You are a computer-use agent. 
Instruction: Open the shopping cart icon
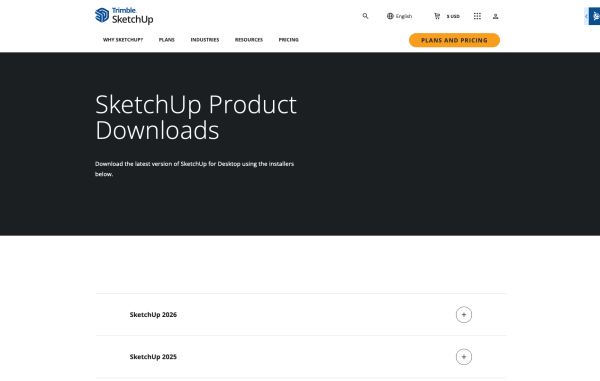(x=437, y=16)
